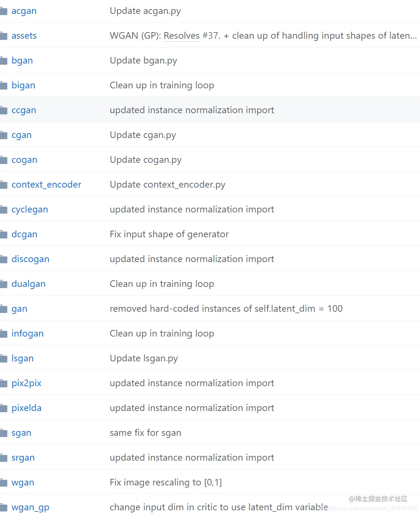Screen dimensions: 420x515
Task: Click the folder icon beside cgan
Action: tap(3, 135)
